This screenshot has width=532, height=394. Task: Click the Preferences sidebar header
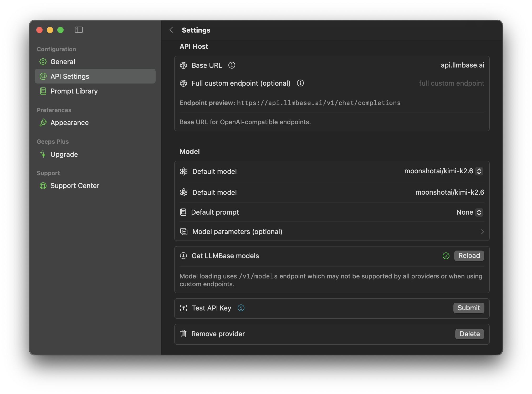click(x=54, y=110)
